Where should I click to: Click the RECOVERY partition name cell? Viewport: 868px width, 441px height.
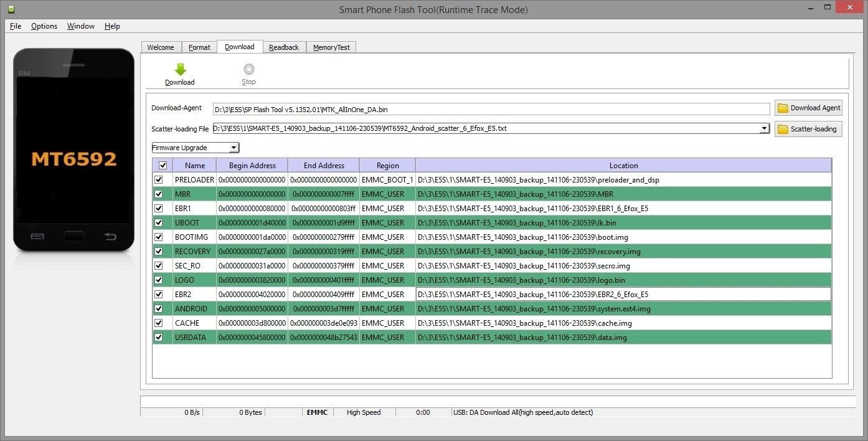pos(195,251)
